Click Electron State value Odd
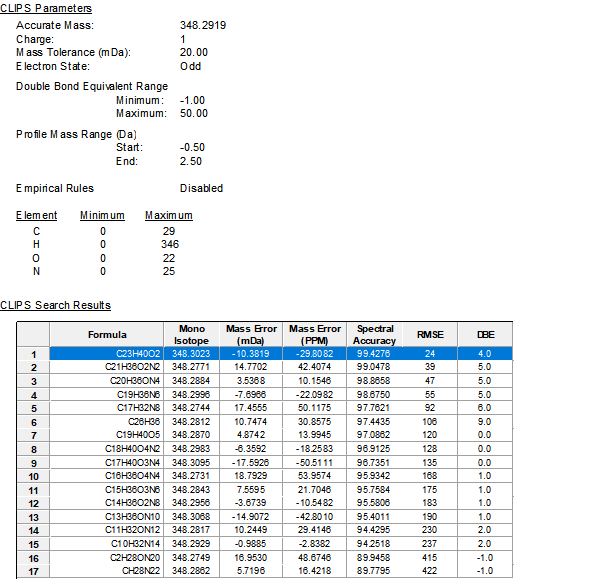This screenshot has width=600, height=580. tap(190, 66)
